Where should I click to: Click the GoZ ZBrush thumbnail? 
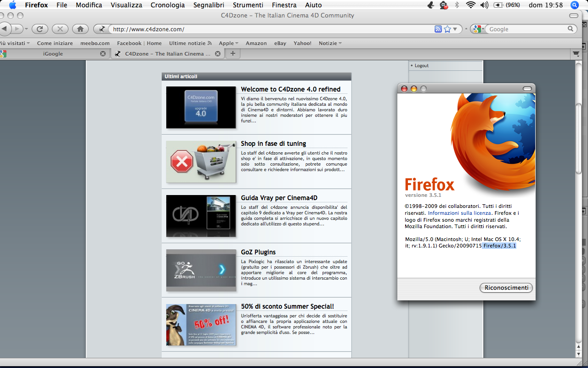click(x=201, y=270)
